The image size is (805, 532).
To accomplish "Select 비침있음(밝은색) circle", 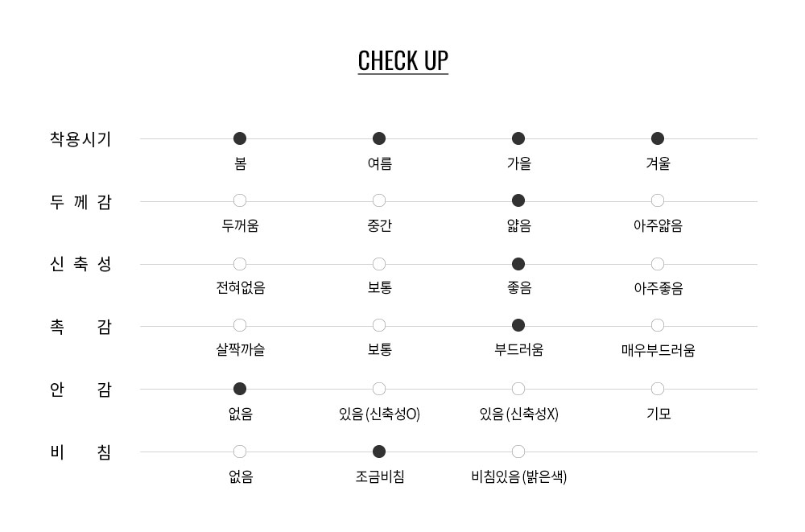I will (518, 452).
